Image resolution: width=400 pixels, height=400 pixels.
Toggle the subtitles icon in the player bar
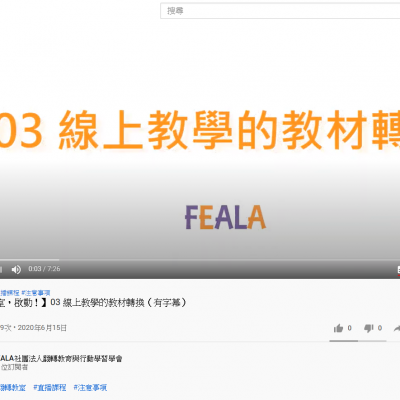(399, 270)
